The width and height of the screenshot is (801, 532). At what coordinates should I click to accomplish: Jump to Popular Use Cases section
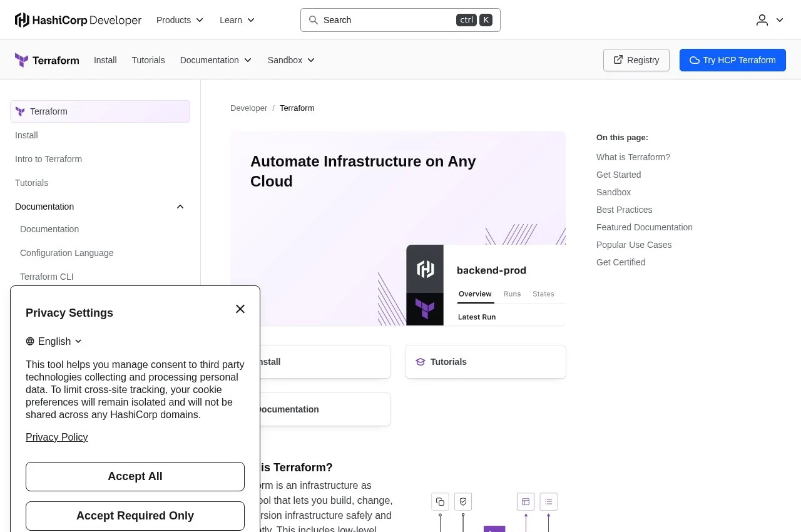(x=634, y=245)
